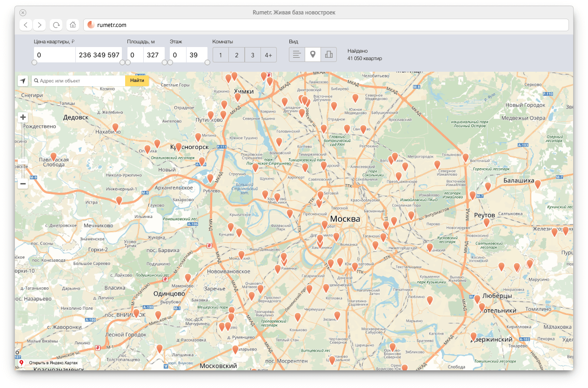The image size is (588, 388).
Task: Select the map pin view icon
Action: point(313,55)
